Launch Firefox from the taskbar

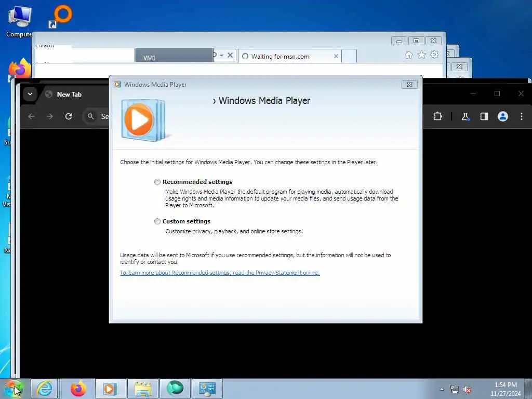click(78, 389)
